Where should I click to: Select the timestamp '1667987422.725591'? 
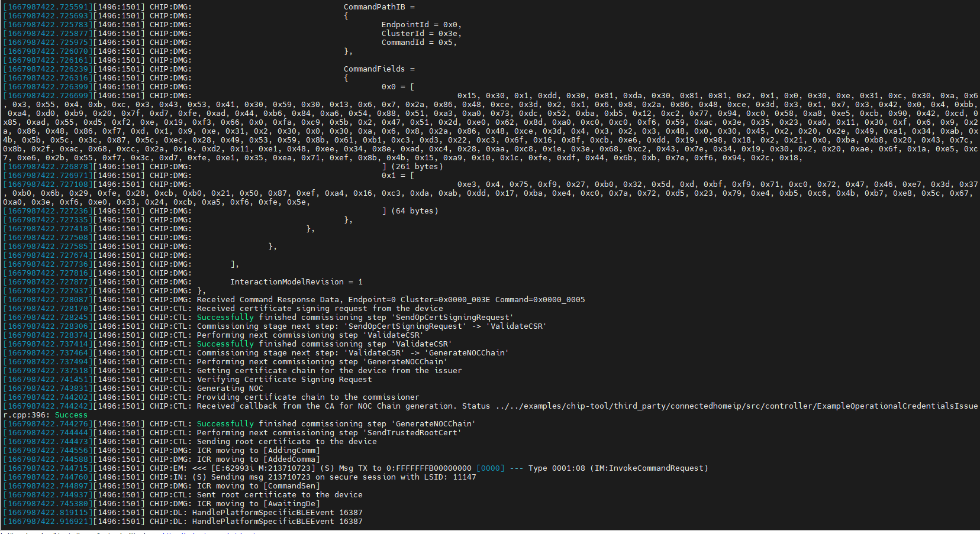[x=48, y=7]
